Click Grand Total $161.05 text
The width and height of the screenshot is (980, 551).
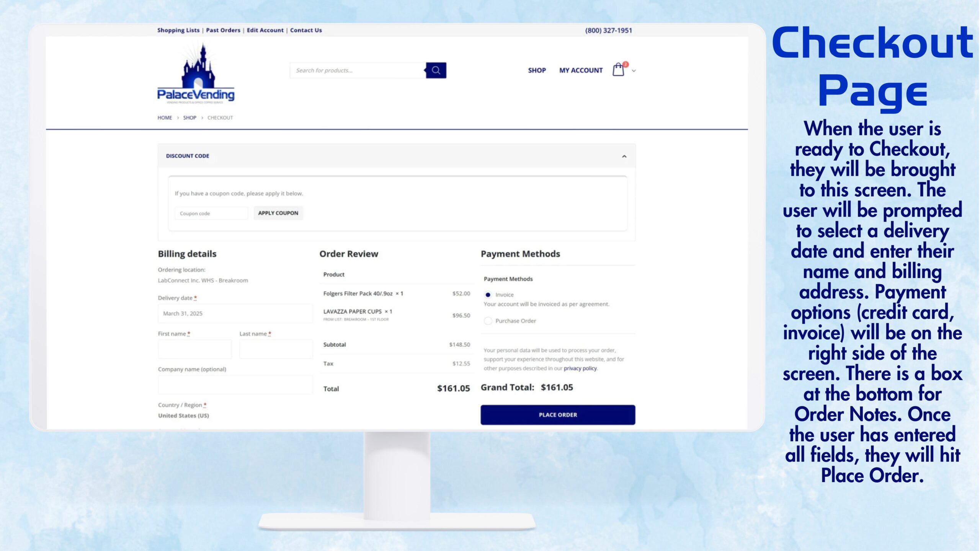[x=527, y=387]
